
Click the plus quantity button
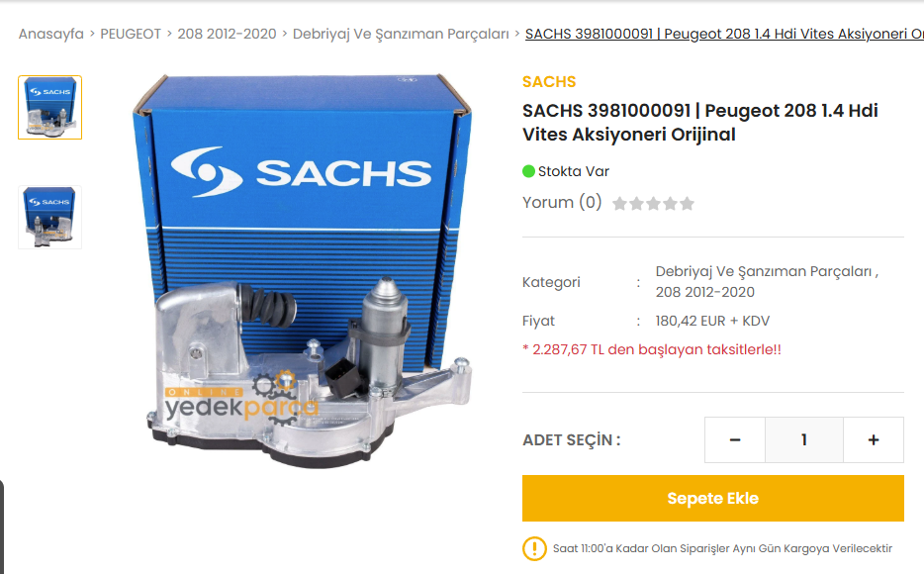coord(874,439)
